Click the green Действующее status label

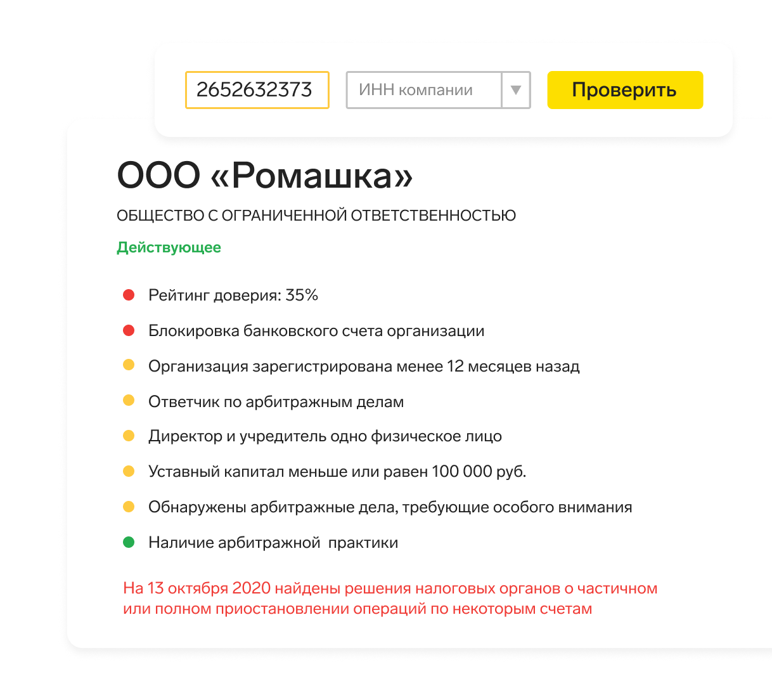pyautogui.click(x=169, y=247)
